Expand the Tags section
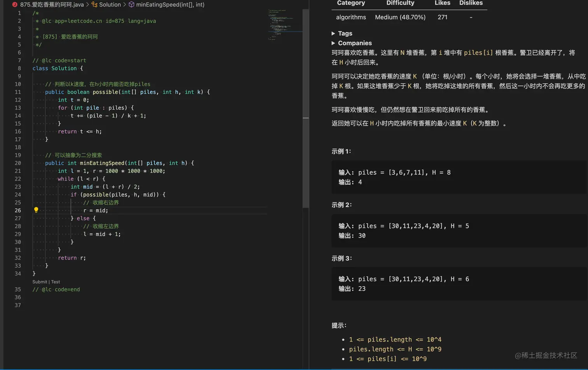The width and height of the screenshot is (588, 370). point(342,33)
